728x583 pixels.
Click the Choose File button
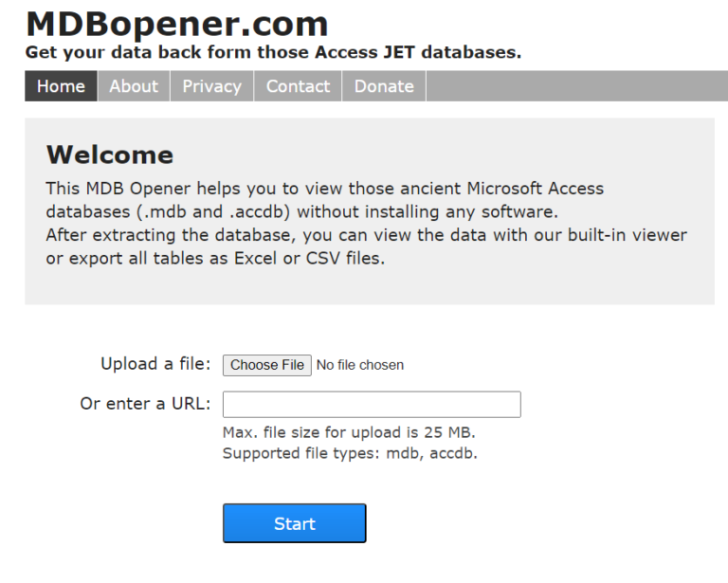coord(267,365)
